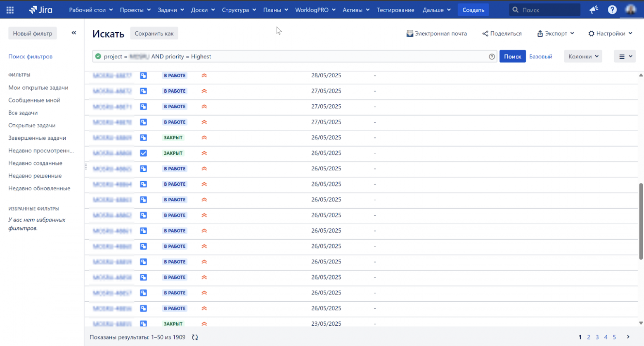Open the Help question mark icon
Image resolution: width=644 pixels, height=346 pixels.
coord(612,9)
